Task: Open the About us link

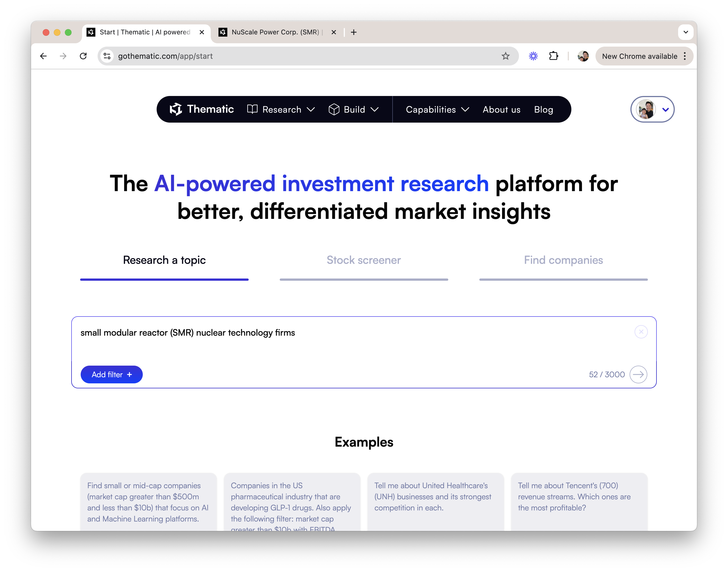Action: [502, 110]
